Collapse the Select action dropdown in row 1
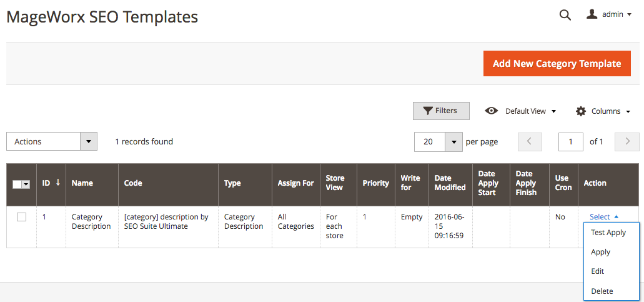 tap(604, 216)
